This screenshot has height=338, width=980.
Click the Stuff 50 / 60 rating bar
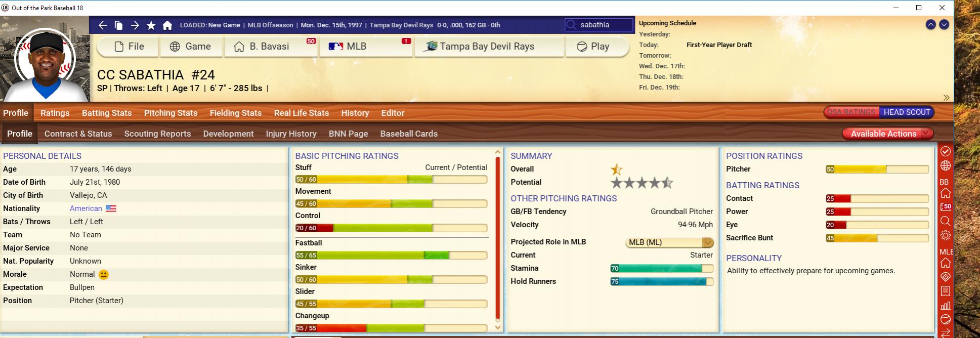391,180
